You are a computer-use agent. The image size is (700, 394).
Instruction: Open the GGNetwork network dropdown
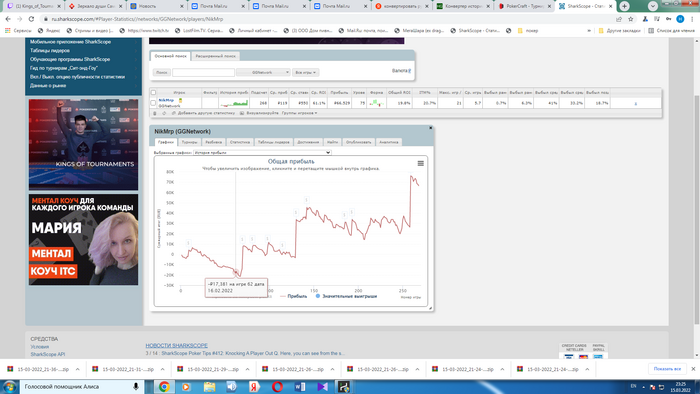(263, 72)
